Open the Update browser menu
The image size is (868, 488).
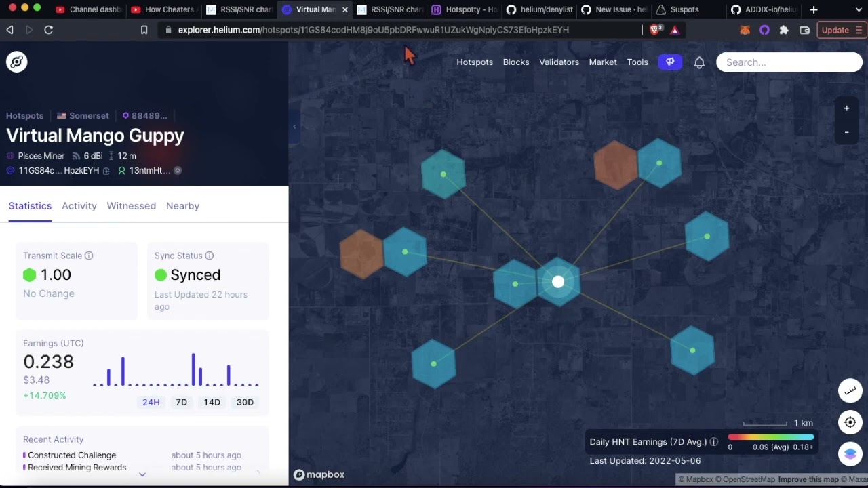pyautogui.click(x=842, y=30)
